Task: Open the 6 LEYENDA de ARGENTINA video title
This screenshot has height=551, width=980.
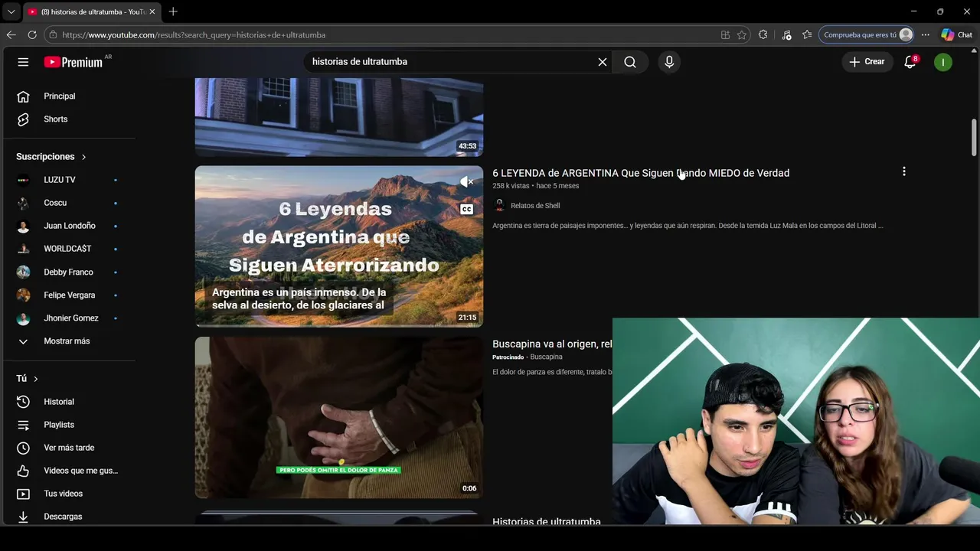Action: (641, 173)
